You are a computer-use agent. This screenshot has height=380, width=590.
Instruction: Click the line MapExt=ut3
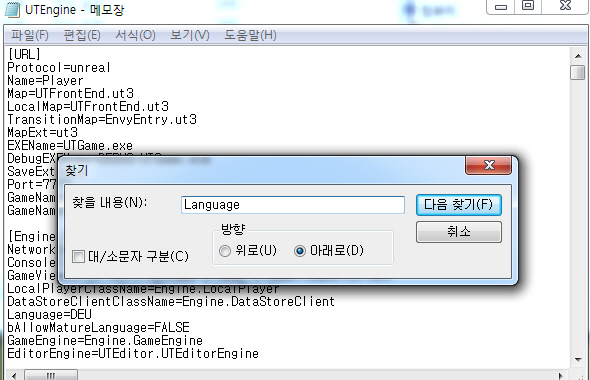coord(43,132)
